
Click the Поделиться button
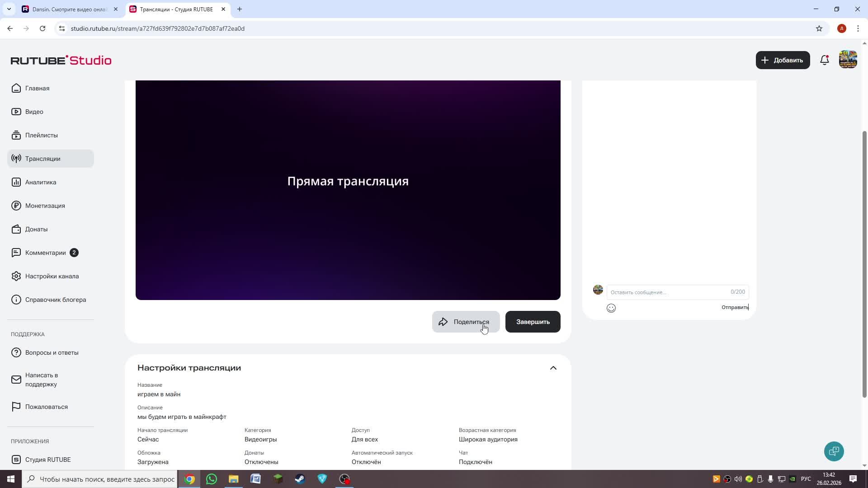pos(466,322)
